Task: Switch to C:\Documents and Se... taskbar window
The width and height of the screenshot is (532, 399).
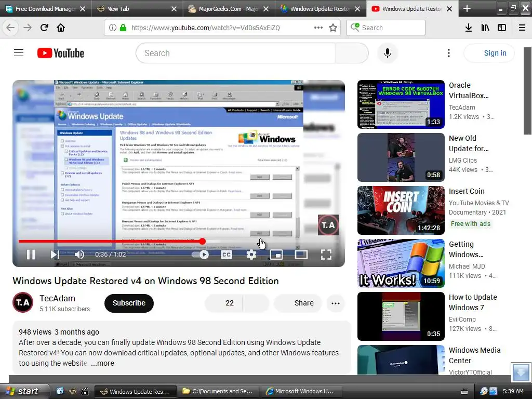Action: [219, 391]
